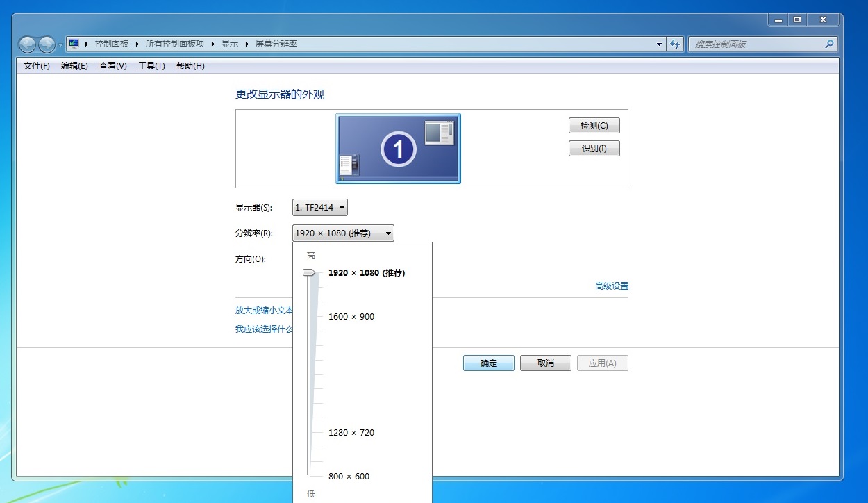Image resolution: width=868 pixels, height=503 pixels.
Task: Expand the arrow before 控制面板 breadcrumb
Action: 87,44
